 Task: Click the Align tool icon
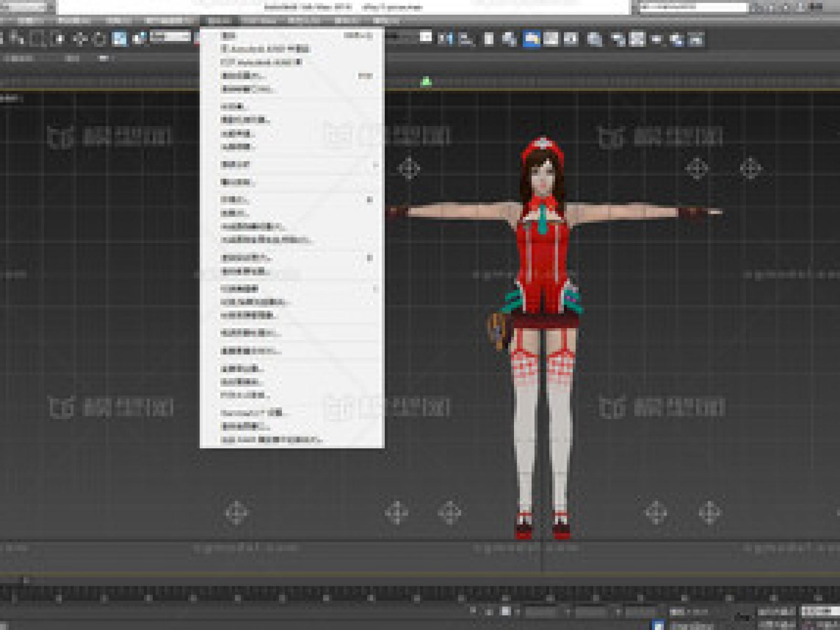pyautogui.click(x=466, y=39)
